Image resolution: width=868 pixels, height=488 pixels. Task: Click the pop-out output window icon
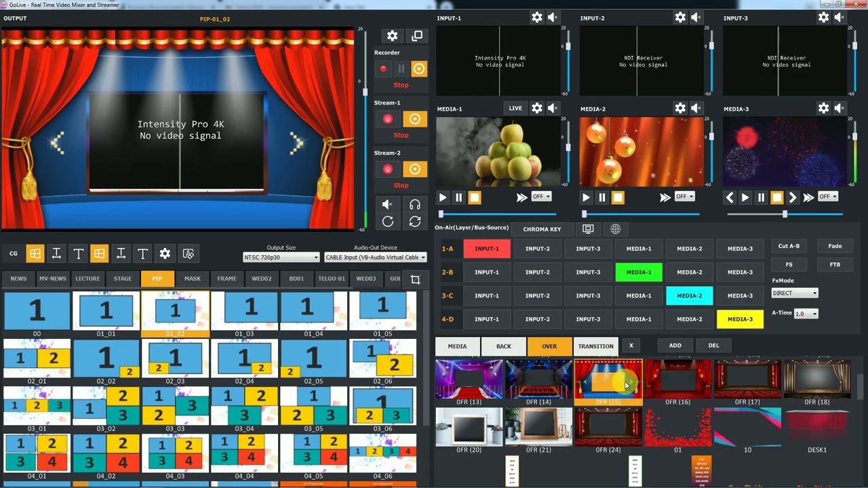417,36
